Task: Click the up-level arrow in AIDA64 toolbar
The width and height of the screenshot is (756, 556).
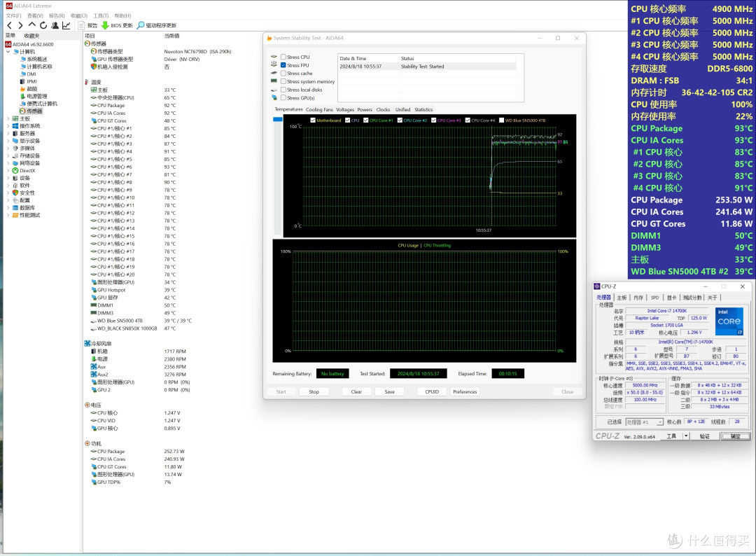Action: 31,25
